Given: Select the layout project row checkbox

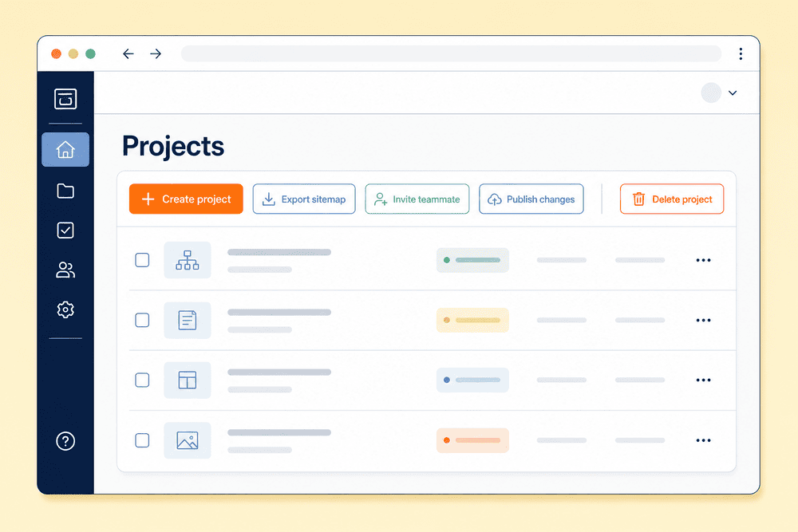Looking at the screenshot, I should click(142, 380).
